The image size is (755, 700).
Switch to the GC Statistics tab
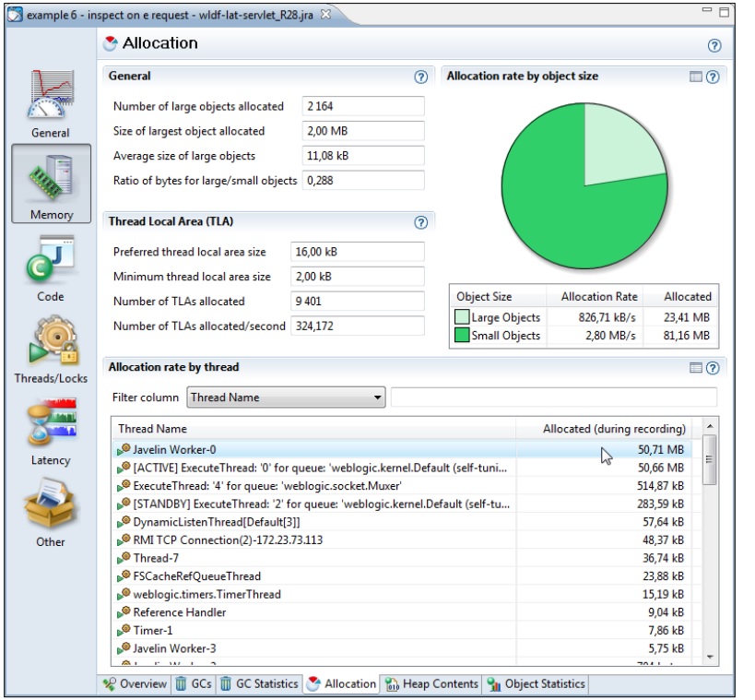coord(258,684)
